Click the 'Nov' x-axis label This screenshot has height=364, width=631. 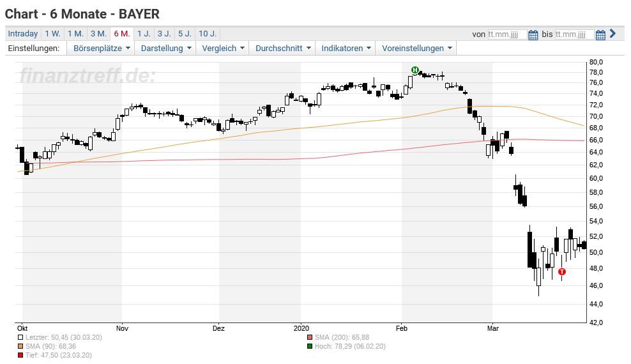click(x=122, y=329)
